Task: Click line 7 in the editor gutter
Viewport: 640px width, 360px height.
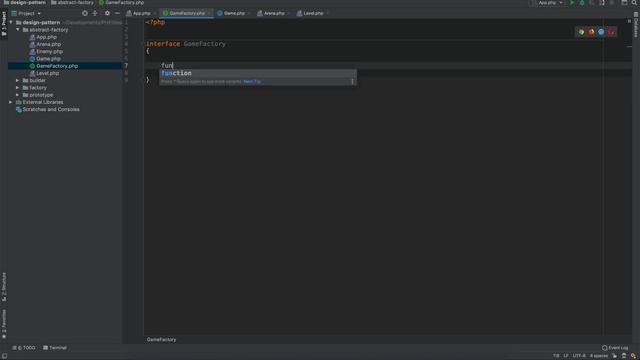Action: 126,65
